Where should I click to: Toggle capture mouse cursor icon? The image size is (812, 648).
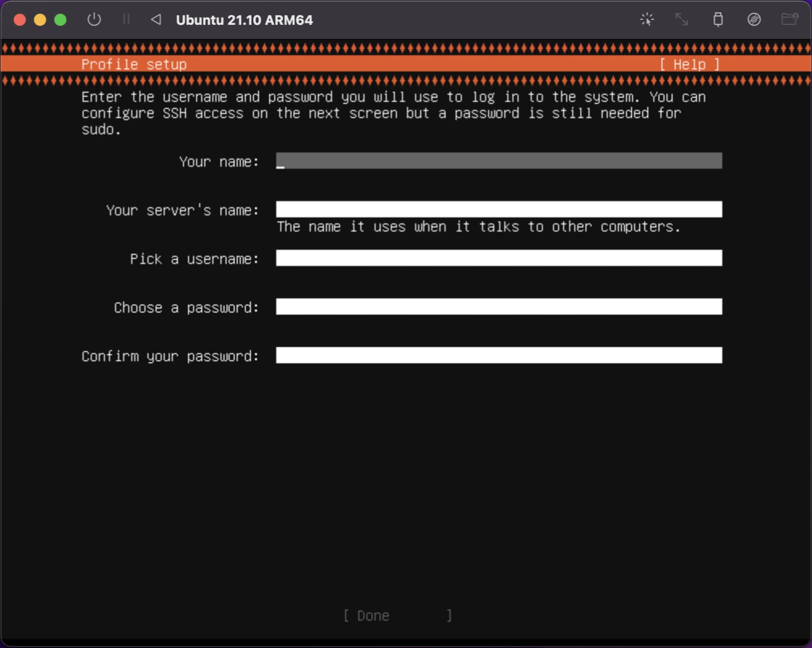click(647, 20)
